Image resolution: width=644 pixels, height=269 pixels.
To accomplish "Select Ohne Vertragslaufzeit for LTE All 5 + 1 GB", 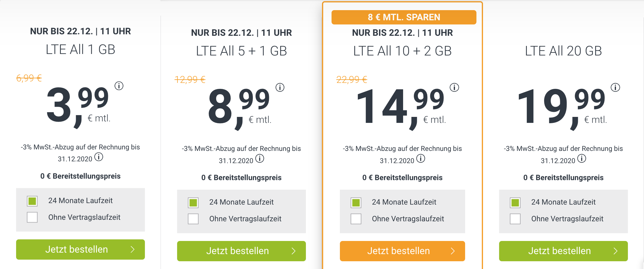I will (x=193, y=219).
